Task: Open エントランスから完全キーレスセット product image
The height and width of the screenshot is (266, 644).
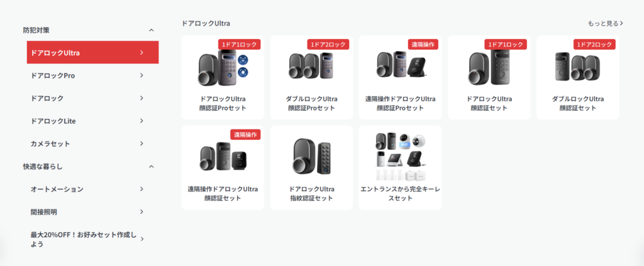Action: 400,157
